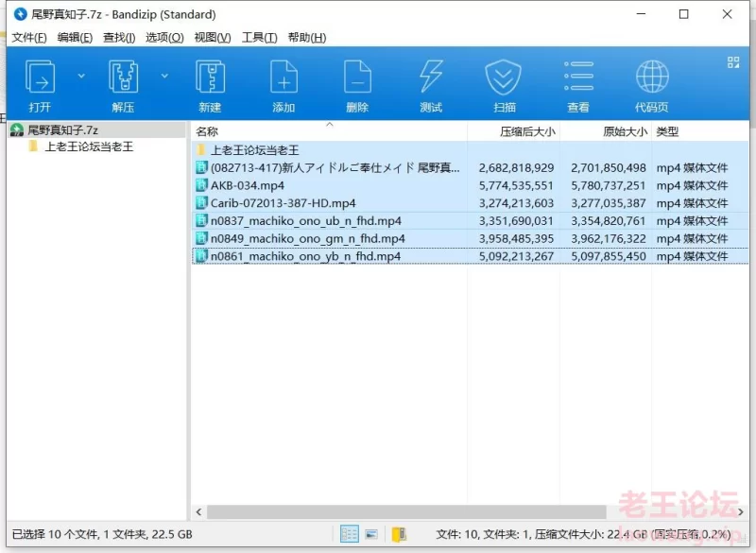Click the New archive (新建) icon
Image resolution: width=756 pixels, height=553 pixels.
point(210,77)
